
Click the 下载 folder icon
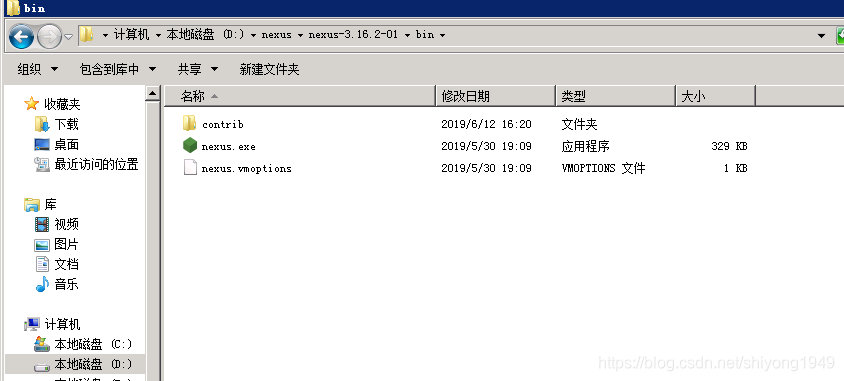[x=42, y=124]
